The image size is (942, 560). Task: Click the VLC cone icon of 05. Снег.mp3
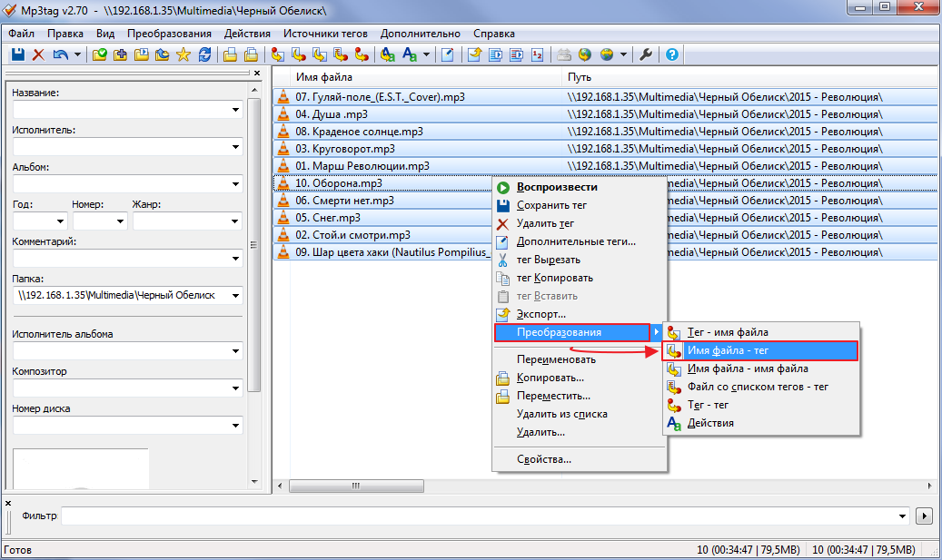coord(283,217)
